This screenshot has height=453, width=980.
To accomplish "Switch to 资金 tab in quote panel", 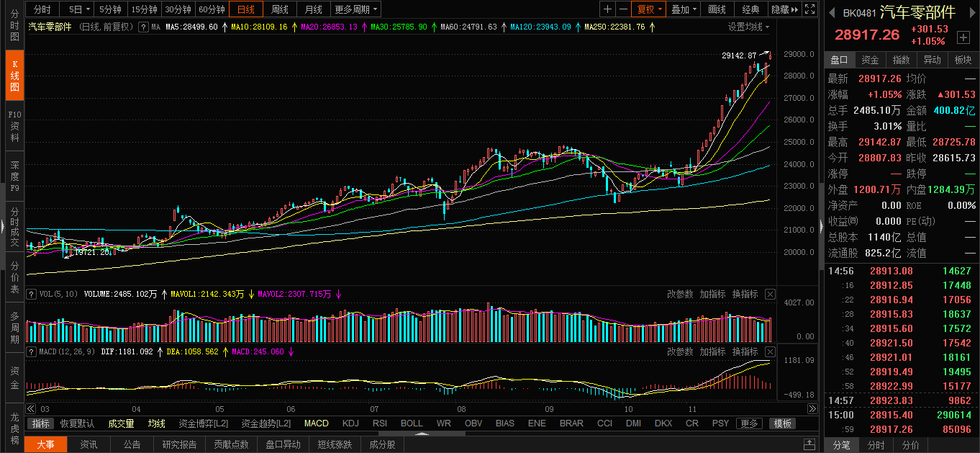I will click(x=870, y=60).
